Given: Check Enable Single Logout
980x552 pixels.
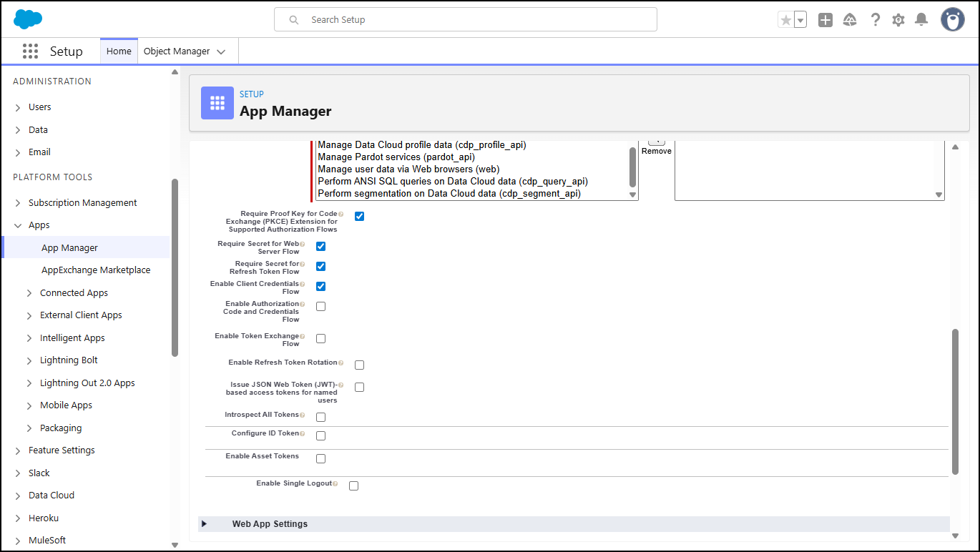Looking at the screenshot, I should tap(353, 486).
